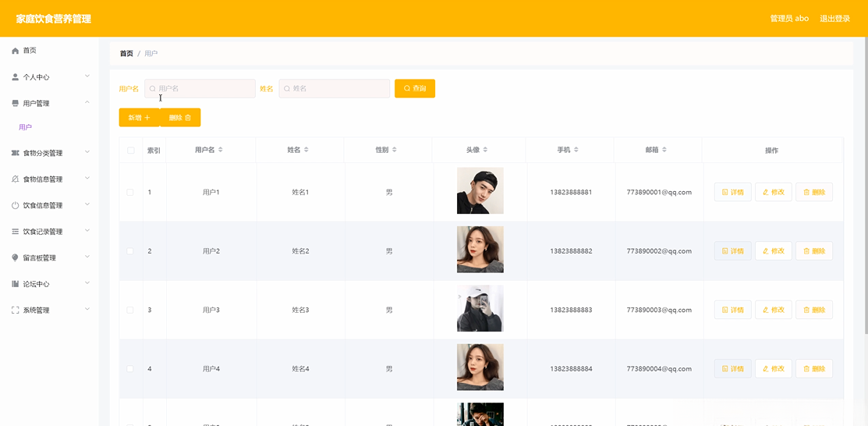Screen dimensions: 868x426
Task: Click 修改 for 用户3
Action: 774,310
